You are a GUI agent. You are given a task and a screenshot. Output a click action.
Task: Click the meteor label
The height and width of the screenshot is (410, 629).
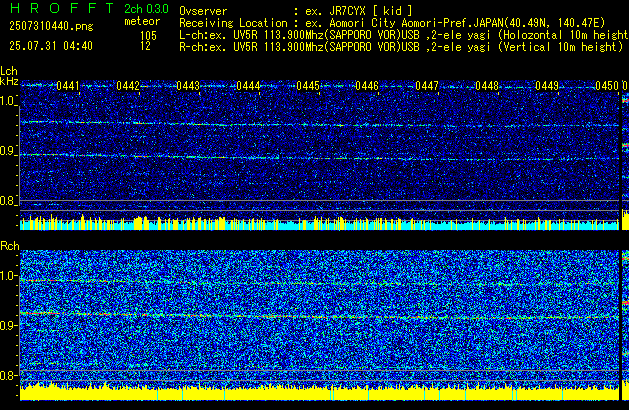tap(142, 21)
